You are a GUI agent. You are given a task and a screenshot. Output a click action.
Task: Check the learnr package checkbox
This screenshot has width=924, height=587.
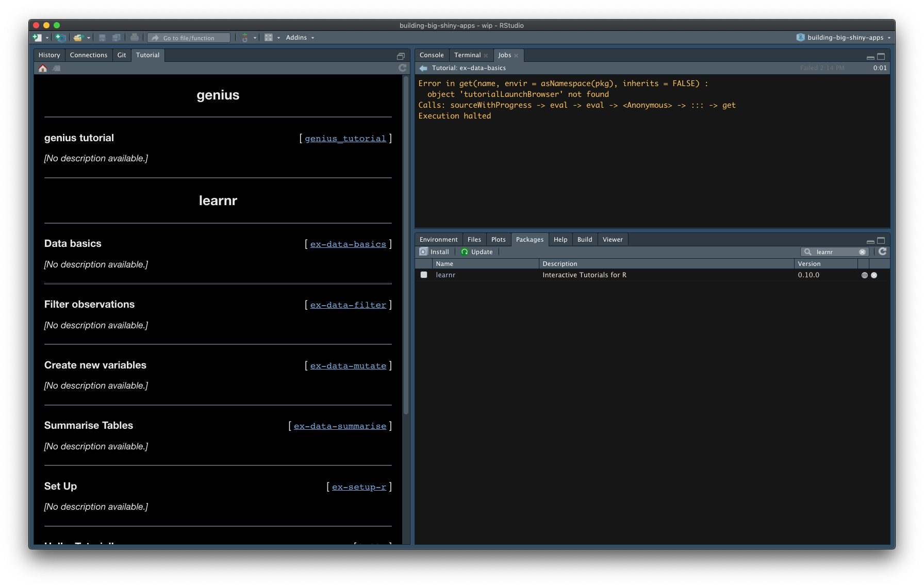(x=424, y=275)
